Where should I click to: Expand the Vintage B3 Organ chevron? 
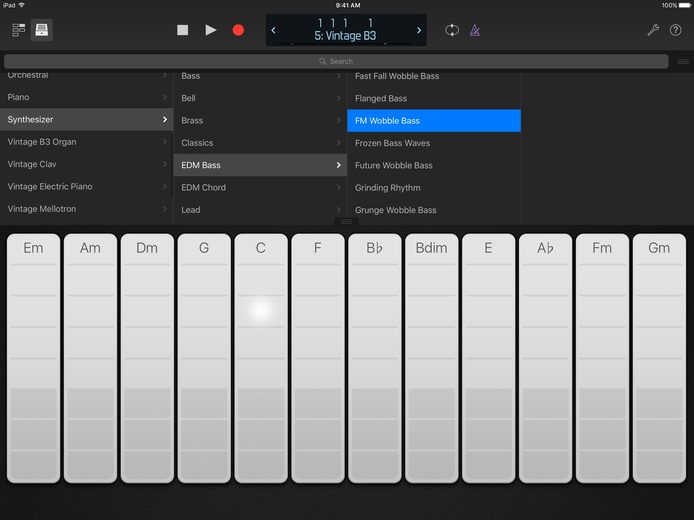165,142
